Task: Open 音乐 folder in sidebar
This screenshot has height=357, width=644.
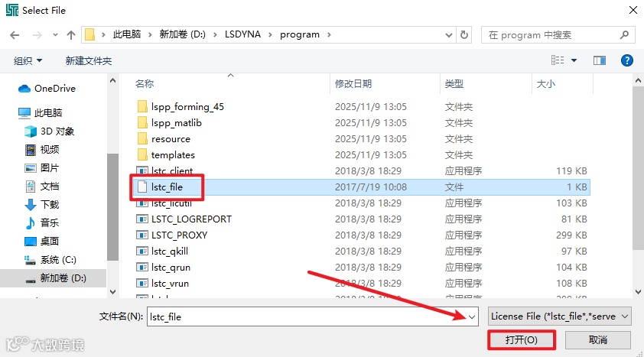Action: pyautogui.click(x=42, y=222)
